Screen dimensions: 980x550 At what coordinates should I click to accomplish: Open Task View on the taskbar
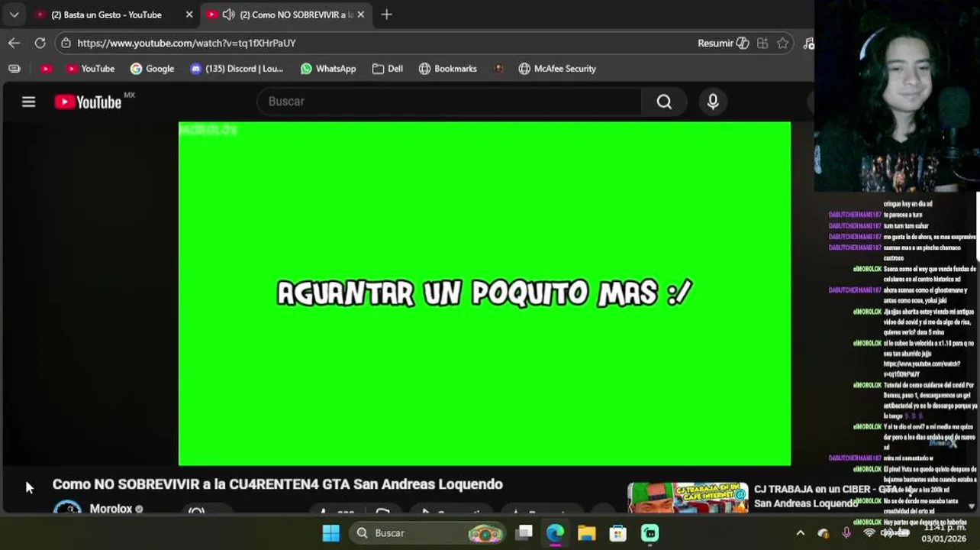pyautogui.click(x=524, y=532)
